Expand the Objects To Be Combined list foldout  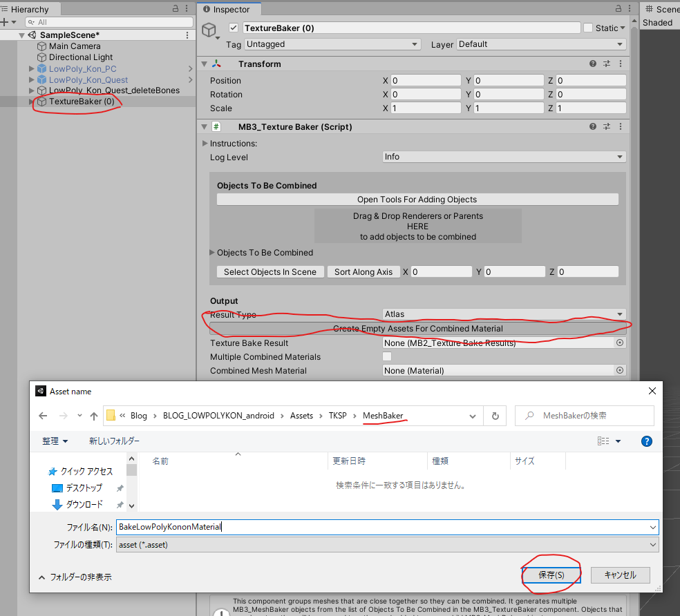pyautogui.click(x=212, y=252)
